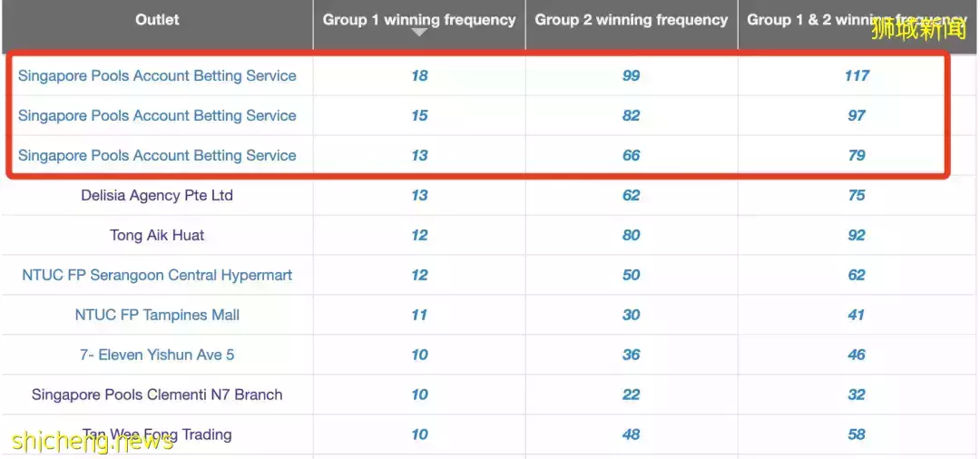
Task: Click the Group 2 value 50
Action: click(632, 276)
